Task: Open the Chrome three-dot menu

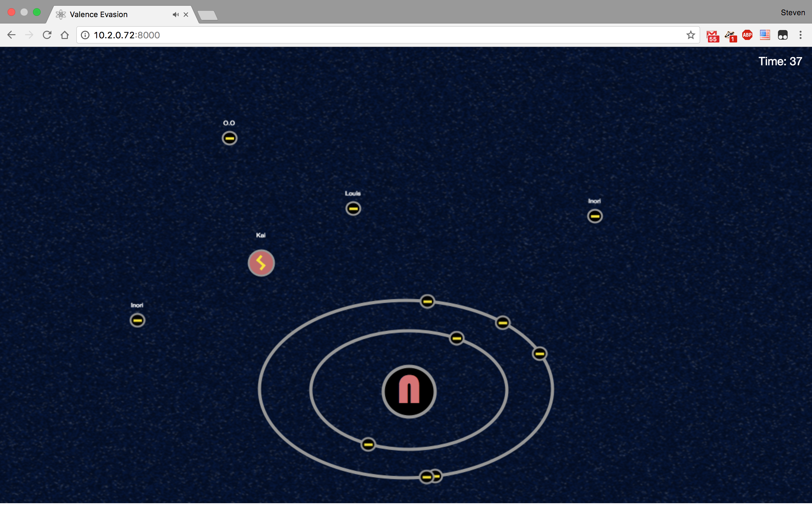Action: click(800, 35)
